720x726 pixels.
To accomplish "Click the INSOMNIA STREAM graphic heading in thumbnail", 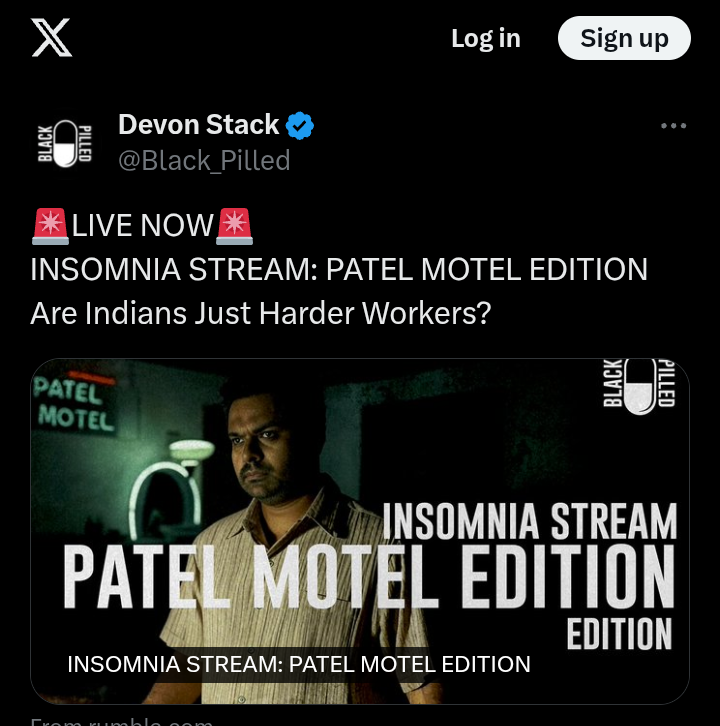I will [530, 522].
